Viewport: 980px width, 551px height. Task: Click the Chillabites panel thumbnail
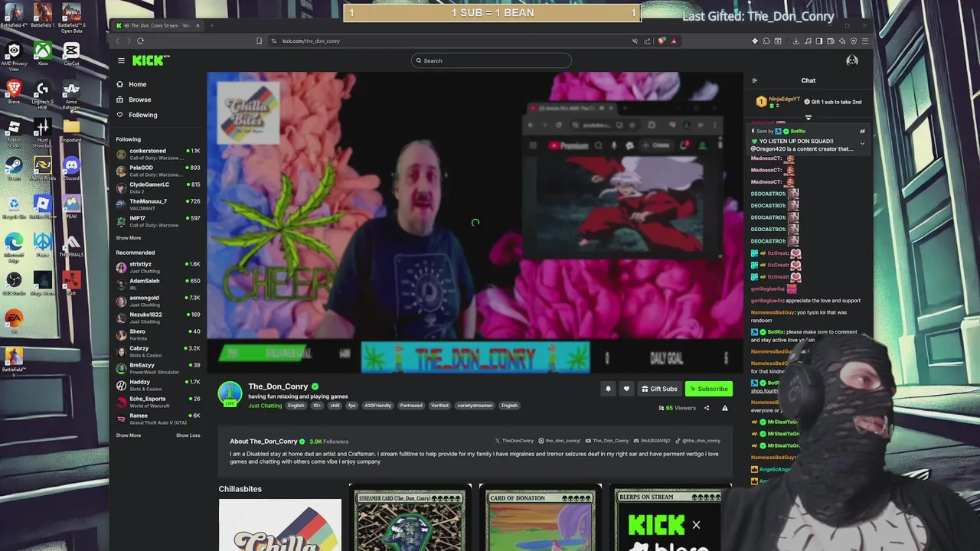tap(280, 525)
